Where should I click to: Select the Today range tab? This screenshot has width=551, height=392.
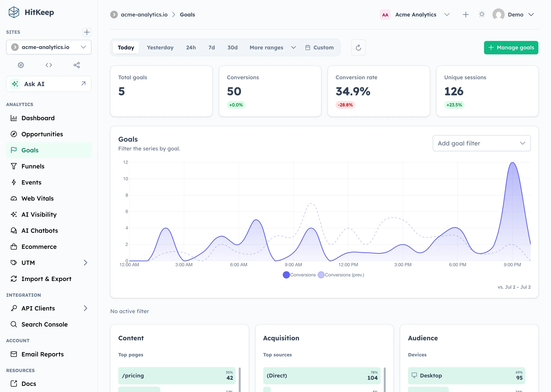click(126, 47)
